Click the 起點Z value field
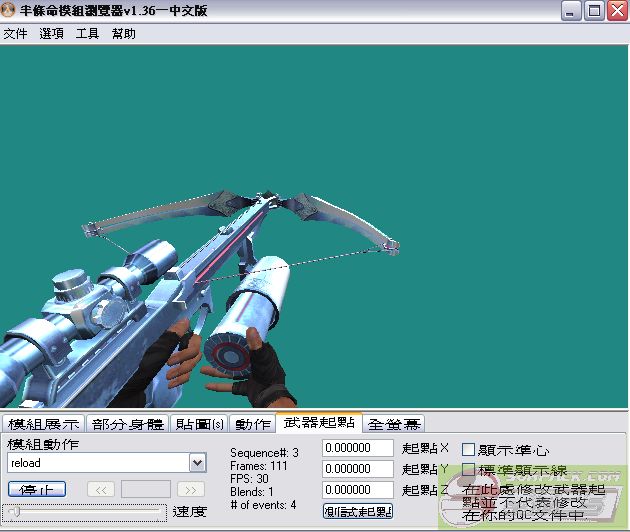This screenshot has width=630, height=532. click(358, 490)
